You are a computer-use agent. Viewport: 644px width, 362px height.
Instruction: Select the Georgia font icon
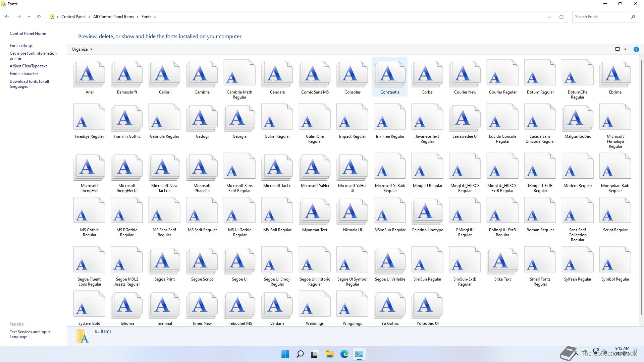pyautogui.click(x=239, y=118)
